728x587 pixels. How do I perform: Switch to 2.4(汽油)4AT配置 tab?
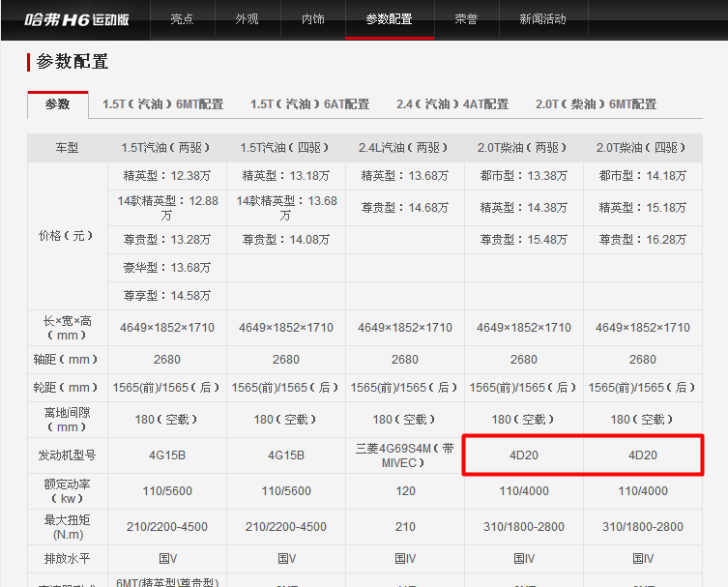452,104
